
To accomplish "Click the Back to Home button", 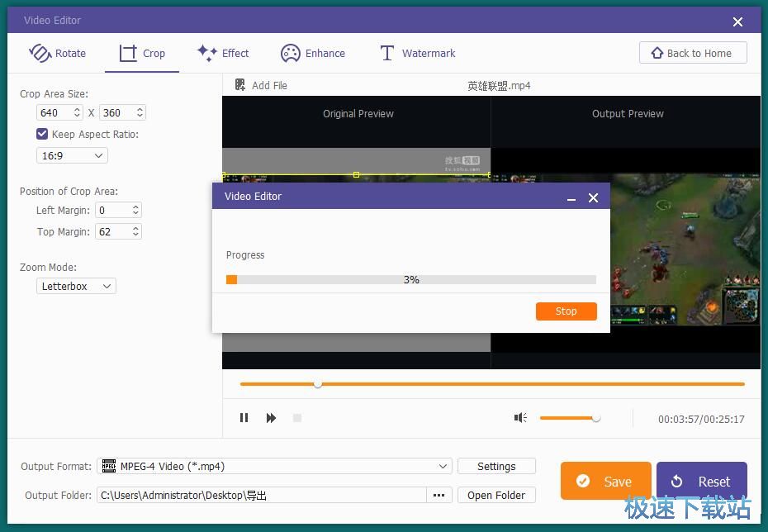I will (693, 53).
